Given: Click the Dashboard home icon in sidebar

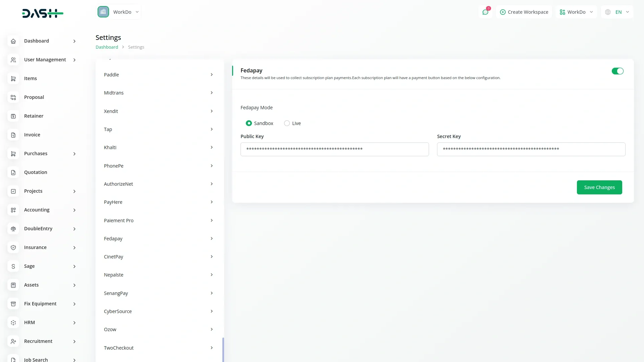Looking at the screenshot, I should (x=13, y=41).
